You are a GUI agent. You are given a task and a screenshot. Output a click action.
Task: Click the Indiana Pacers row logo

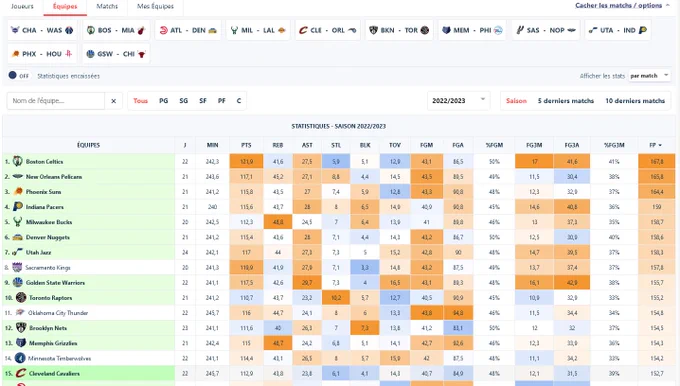[18, 206]
